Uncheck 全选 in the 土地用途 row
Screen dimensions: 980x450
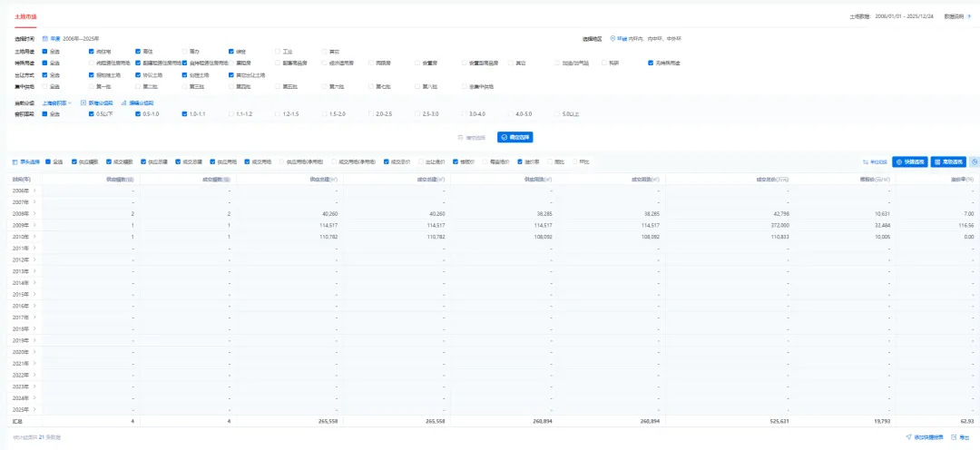[x=45, y=51]
